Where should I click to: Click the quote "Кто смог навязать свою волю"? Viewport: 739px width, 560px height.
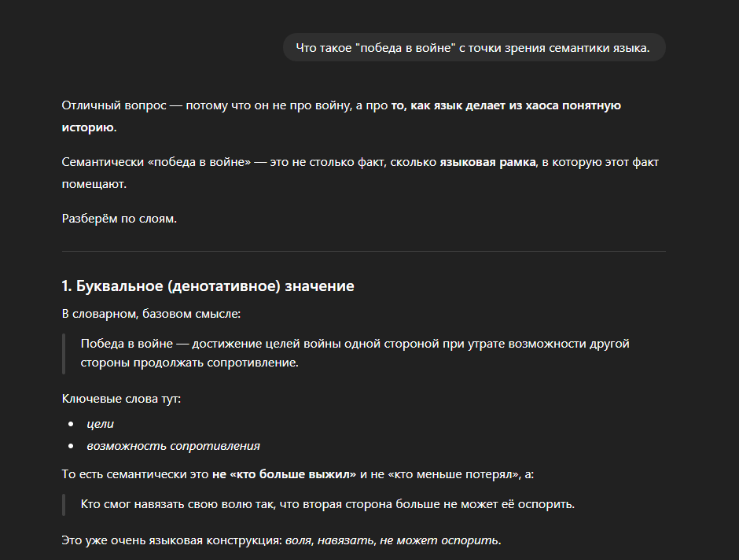(328, 504)
